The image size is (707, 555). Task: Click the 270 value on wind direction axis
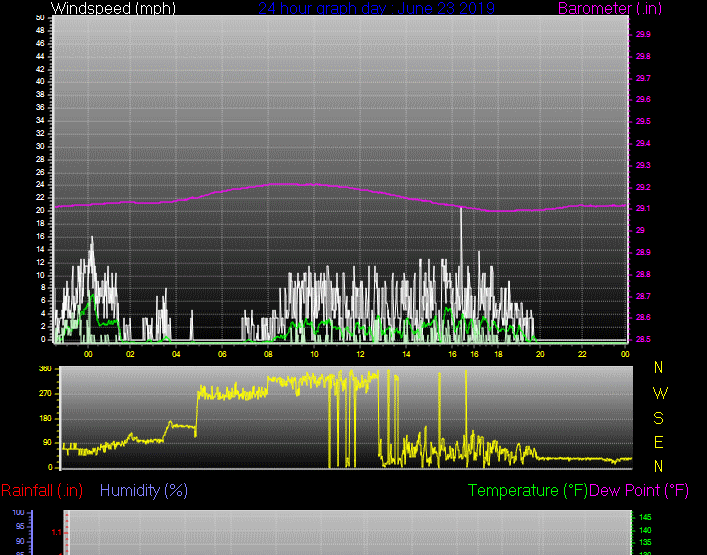tap(47, 394)
